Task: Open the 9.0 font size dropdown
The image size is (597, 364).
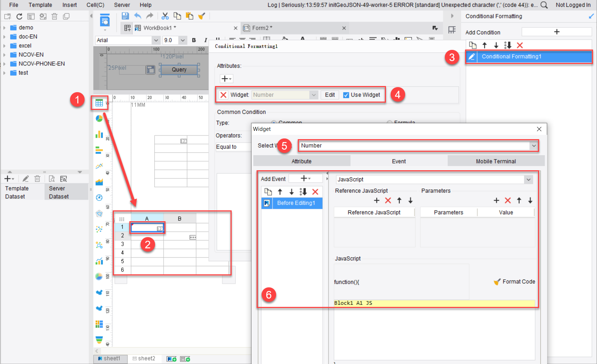Action: click(182, 40)
